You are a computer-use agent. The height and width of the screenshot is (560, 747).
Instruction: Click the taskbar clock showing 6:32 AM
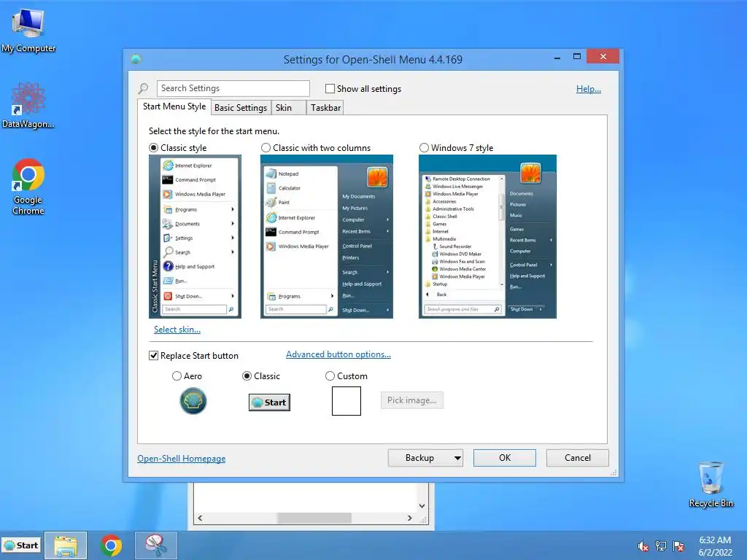point(715,546)
